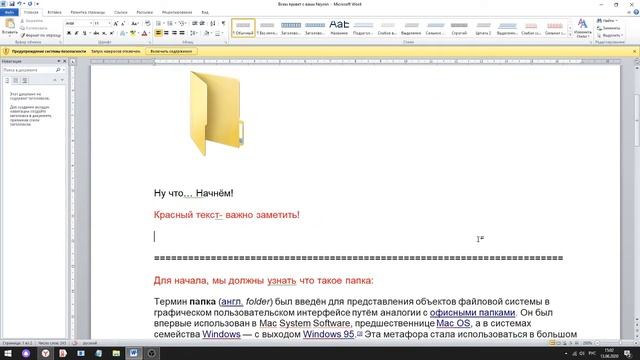The width and height of the screenshot is (640, 360).
Task: Click the Text Effects icon
Action: click(x=123, y=33)
